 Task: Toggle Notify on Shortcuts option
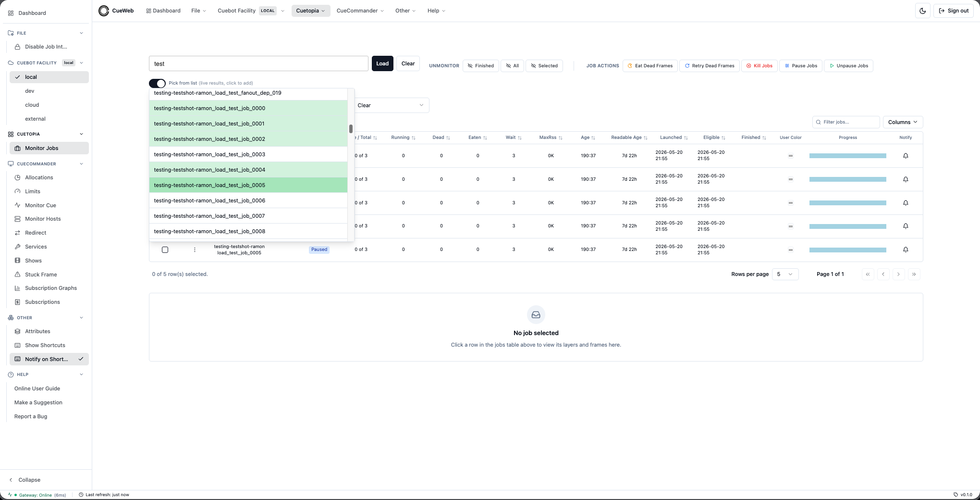pos(49,359)
